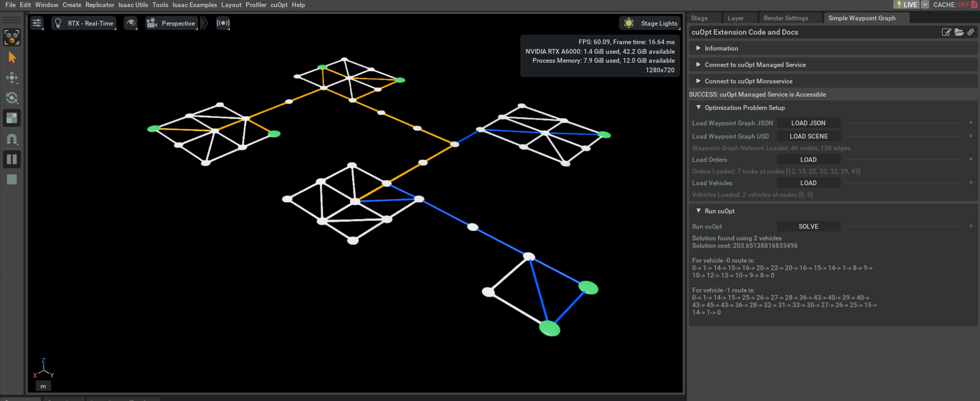Open extension source code edit icon
Image resolution: width=980 pixels, height=401 pixels.
coord(946,32)
